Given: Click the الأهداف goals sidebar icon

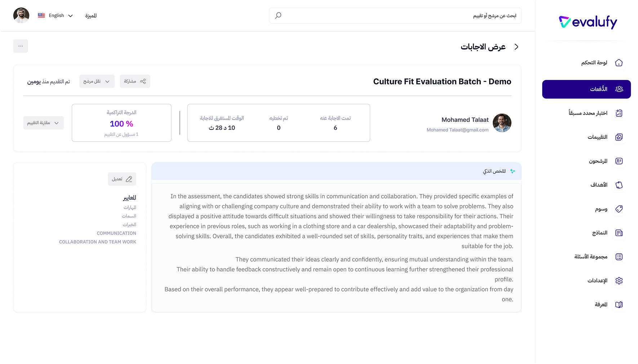Looking at the screenshot, I should (x=619, y=185).
